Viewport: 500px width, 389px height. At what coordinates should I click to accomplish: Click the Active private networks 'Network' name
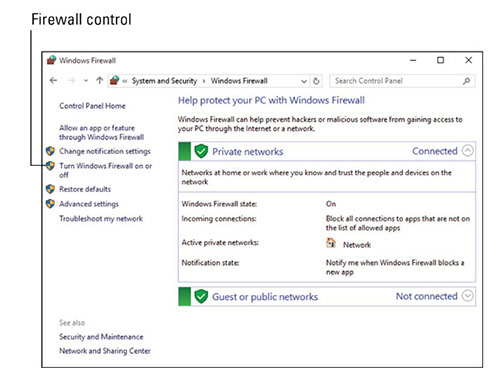[x=357, y=245]
